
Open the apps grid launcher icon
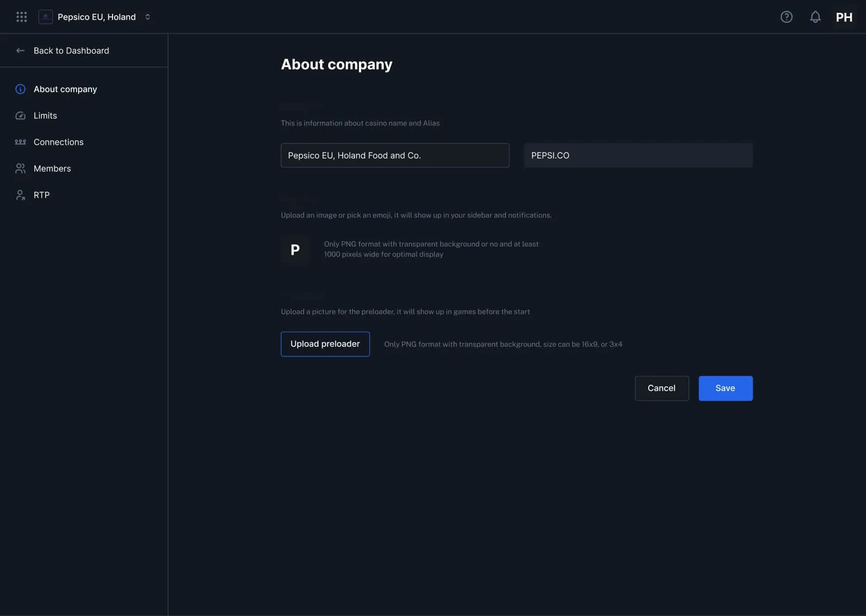click(x=21, y=17)
